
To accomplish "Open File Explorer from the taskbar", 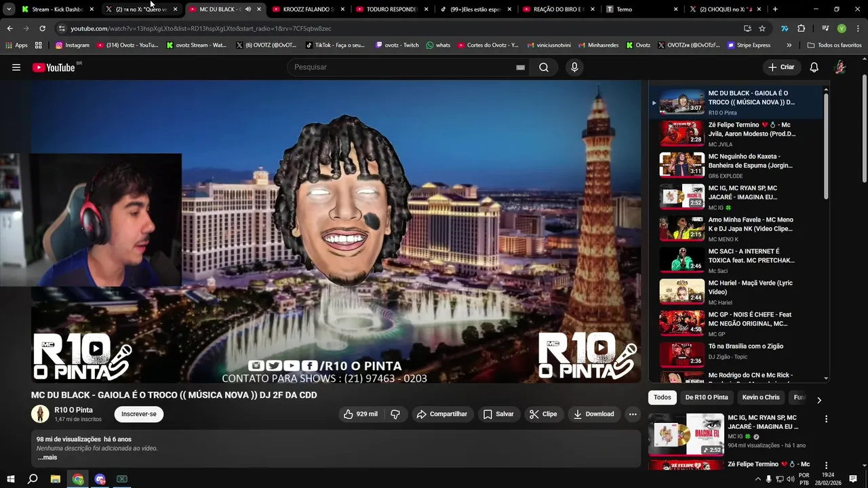I will tap(56, 479).
